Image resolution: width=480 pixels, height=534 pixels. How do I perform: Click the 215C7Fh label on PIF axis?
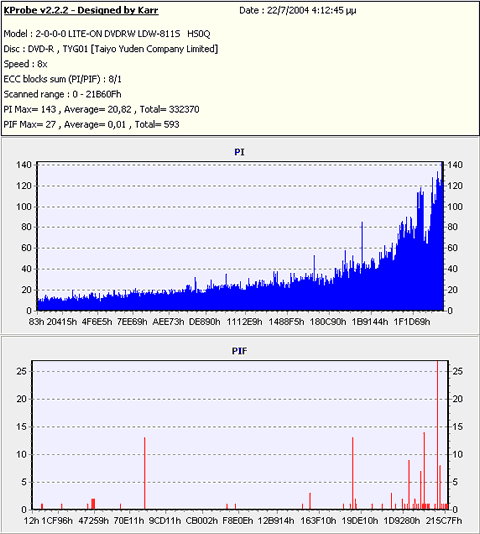[x=444, y=520]
